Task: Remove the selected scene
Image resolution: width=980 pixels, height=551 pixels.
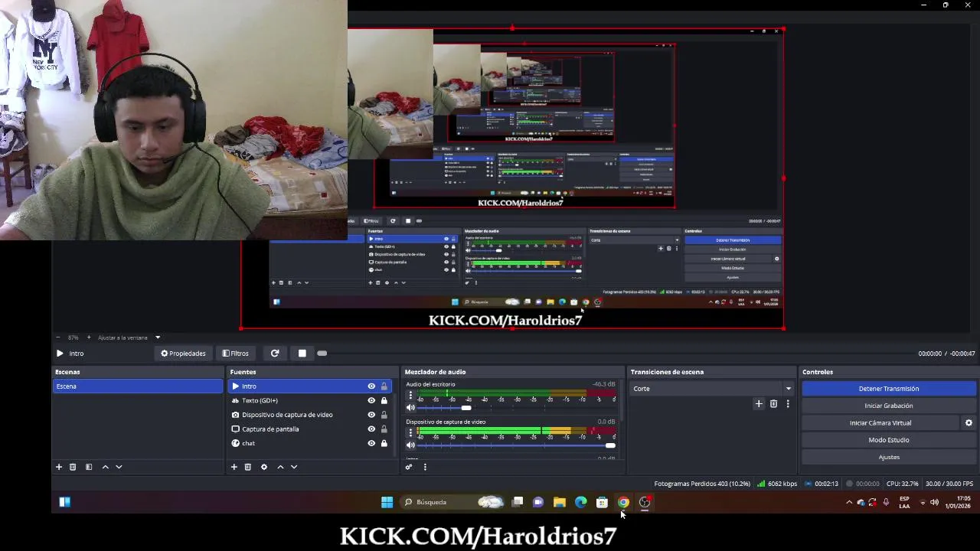Action: tap(73, 467)
